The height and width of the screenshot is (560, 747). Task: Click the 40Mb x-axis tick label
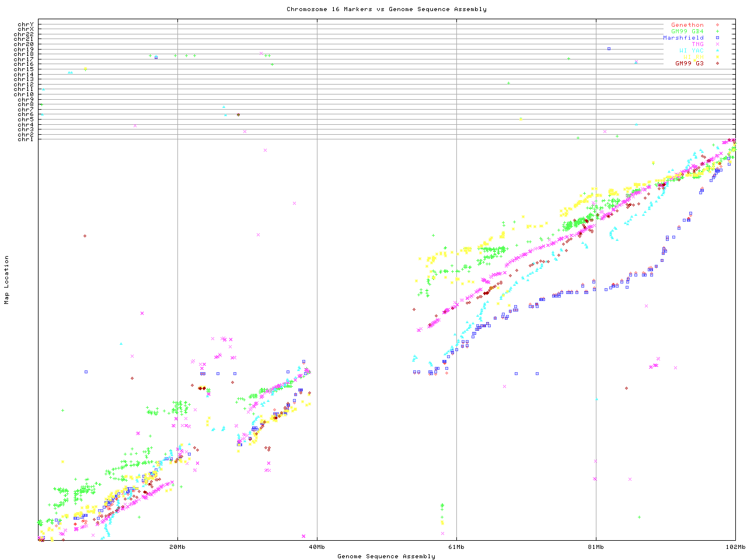click(317, 547)
